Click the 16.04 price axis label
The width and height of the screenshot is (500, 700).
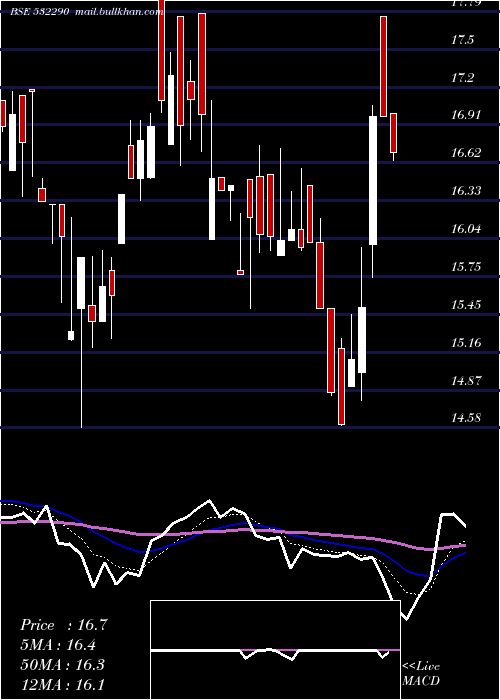click(x=466, y=229)
